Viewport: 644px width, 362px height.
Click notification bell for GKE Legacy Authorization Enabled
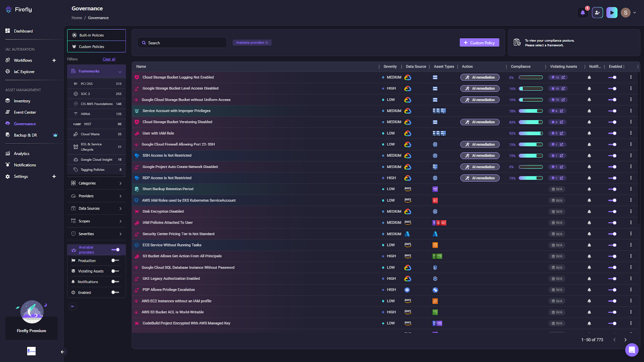coord(589,278)
